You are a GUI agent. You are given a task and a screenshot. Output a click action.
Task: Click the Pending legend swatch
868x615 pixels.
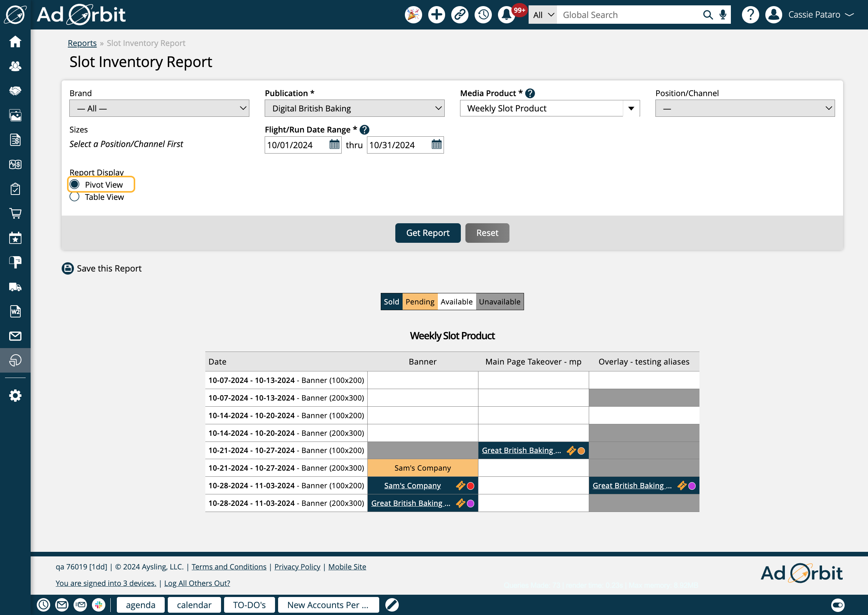[x=420, y=302]
